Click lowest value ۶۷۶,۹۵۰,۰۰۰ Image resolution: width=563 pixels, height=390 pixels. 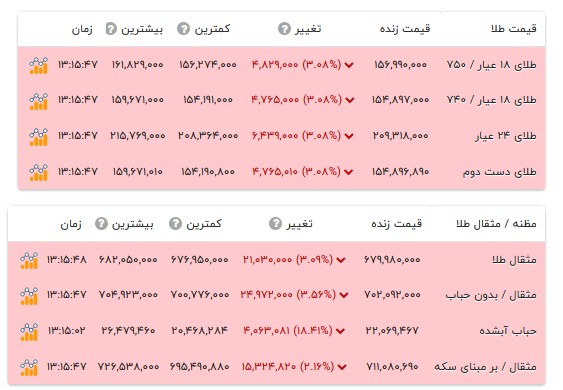point(200,259)
